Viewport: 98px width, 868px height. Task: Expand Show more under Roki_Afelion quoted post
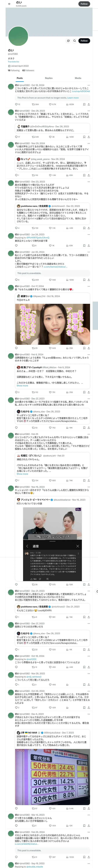(22, 386)
